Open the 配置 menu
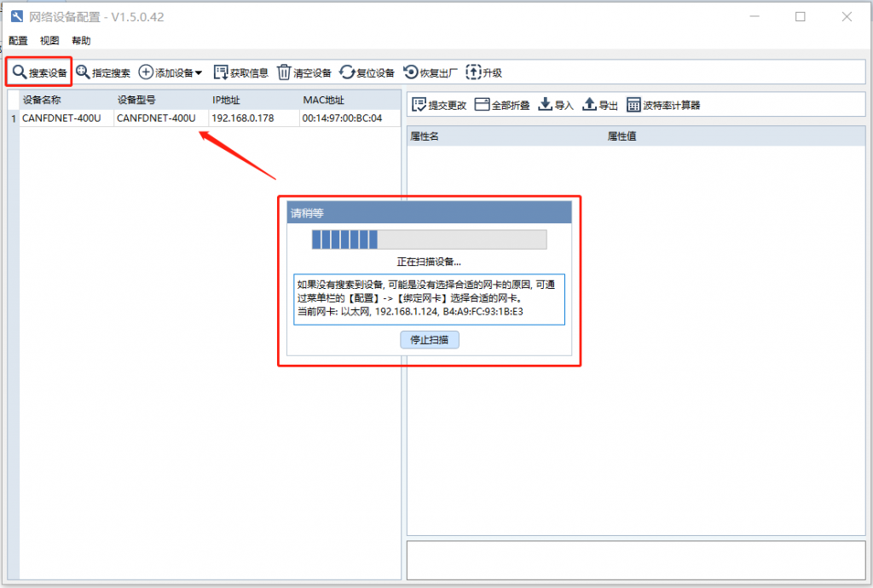Image resolution: width=873 pixels, height=588 pixels. click(18, 41)
